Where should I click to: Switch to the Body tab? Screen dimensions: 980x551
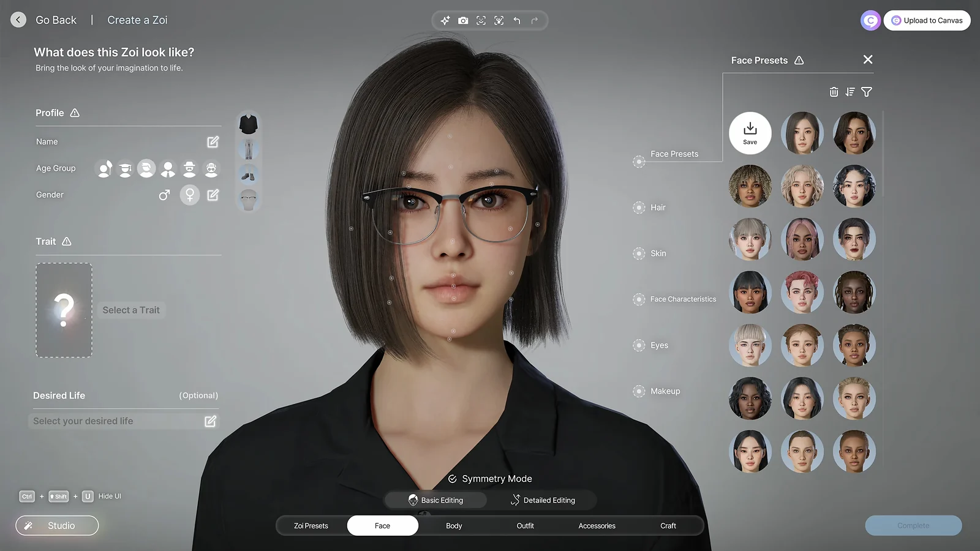point(454,525)
